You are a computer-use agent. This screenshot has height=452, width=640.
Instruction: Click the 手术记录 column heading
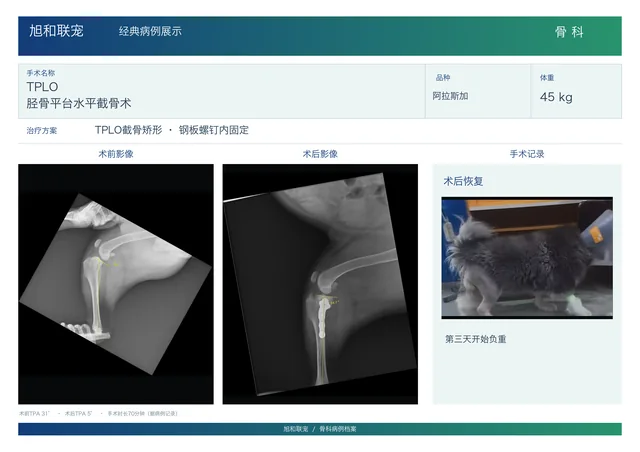pyautogui.click(x=527, y=154)
